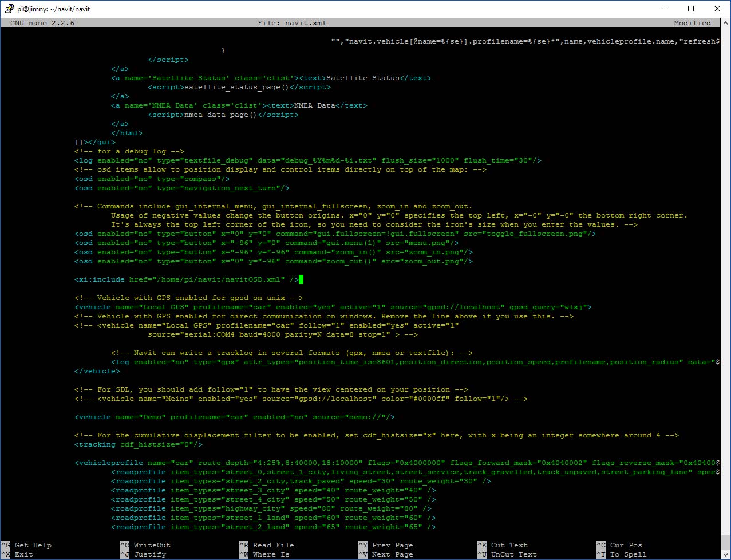Screen dimensions: 731x560
Task: Click the roadprofile highway_city line
Action: point(271,508)
